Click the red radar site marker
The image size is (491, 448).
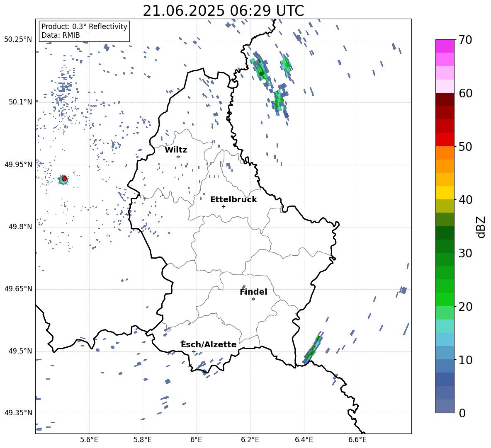(64, 179)
